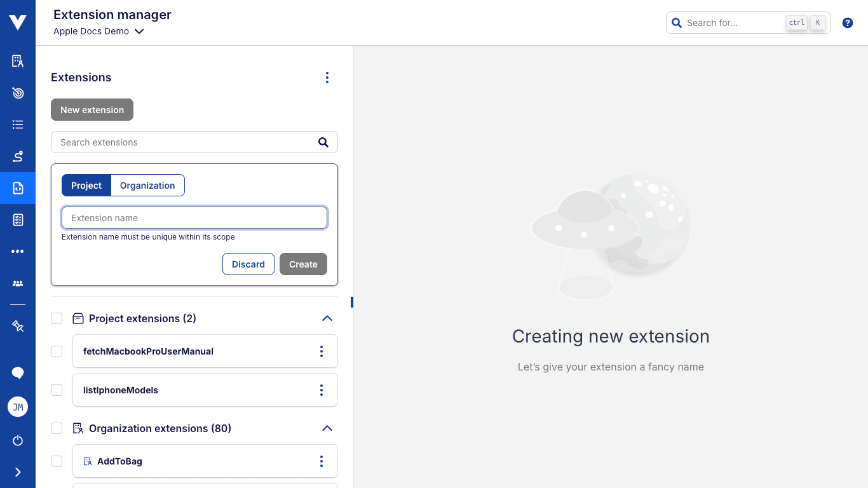The width and height of the screenshot is (868, 488).
Task: Select the Project scope tab
Action: (x=87, y=185)
